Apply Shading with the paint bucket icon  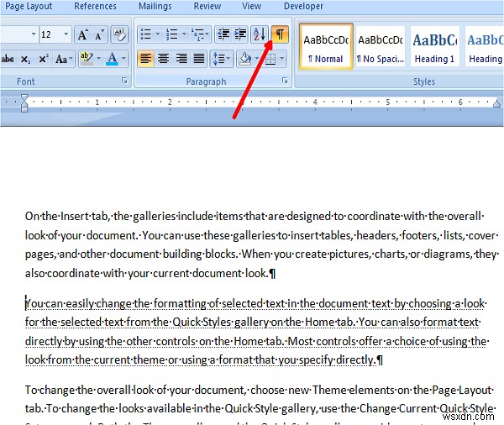coord(245,59)
